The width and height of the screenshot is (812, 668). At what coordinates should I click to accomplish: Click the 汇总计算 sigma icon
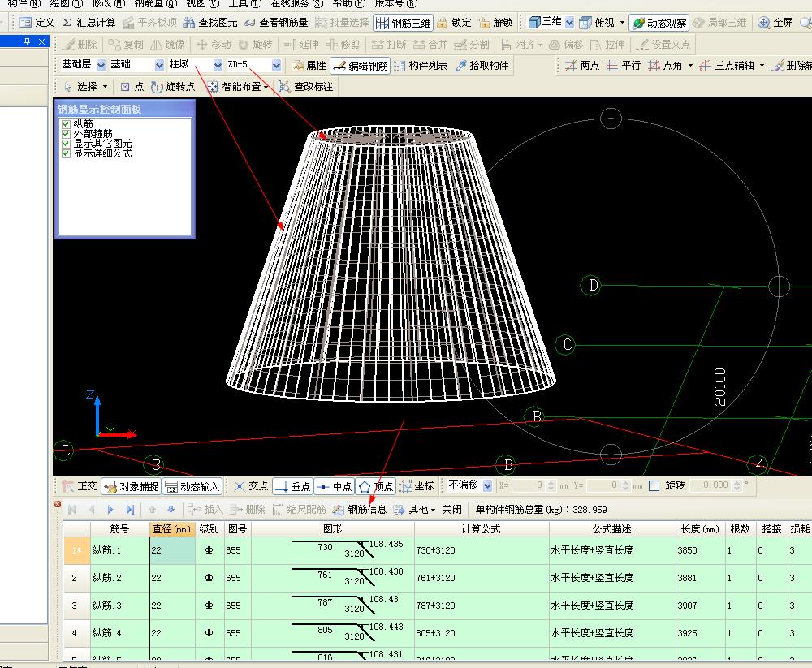67,23
